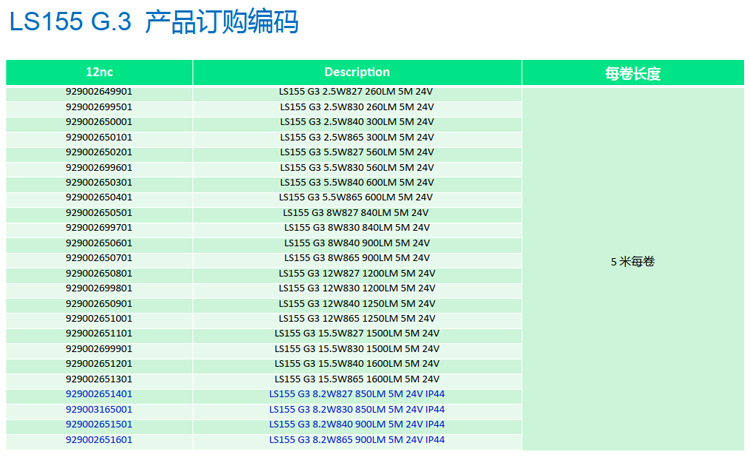Select the page title LS155 G.3 产品订购编码
Viewport: 750px width, 460px height.
(x=154, y=22)
